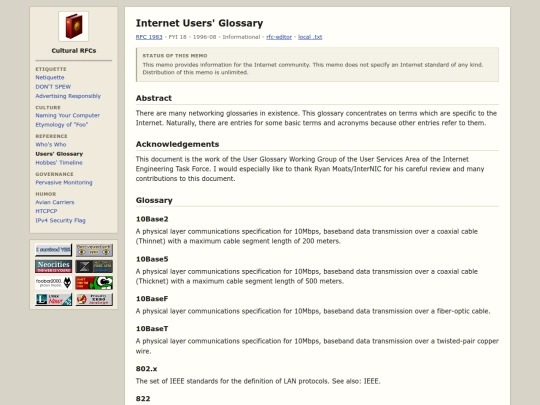Viewport: 540px width, 405px height.
Task: Go to Pervasive Monitoring
Action: (x=64, y=183)
